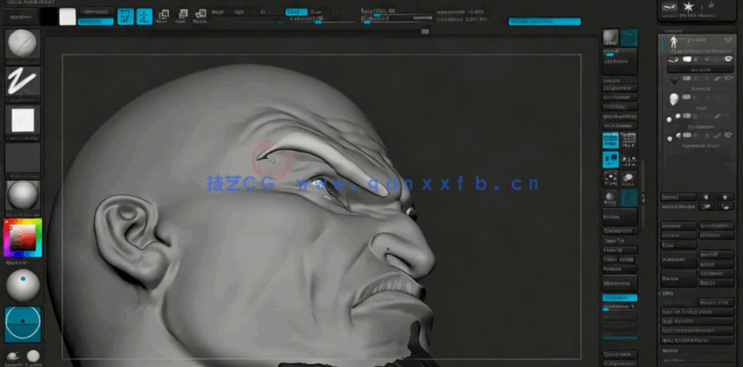Screen dimensions: 743x367
Task: Click the wide blue bar at top right
Action: [544, 21]
